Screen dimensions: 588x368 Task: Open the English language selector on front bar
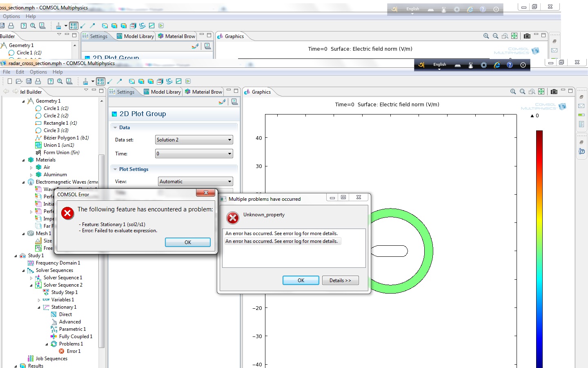click(x=439, y=65)
